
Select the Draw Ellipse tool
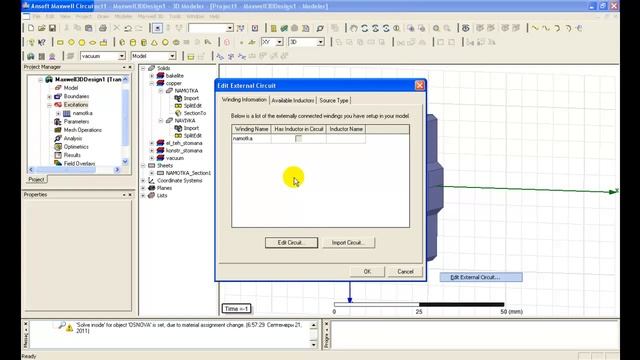pyautogui.click(x=93, y=42)
